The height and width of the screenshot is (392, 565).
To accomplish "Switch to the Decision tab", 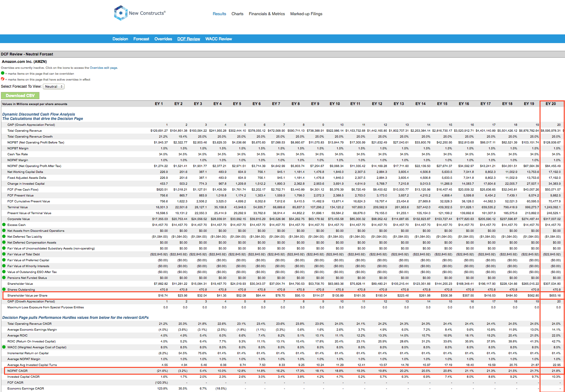I will (x=120, y=39).
